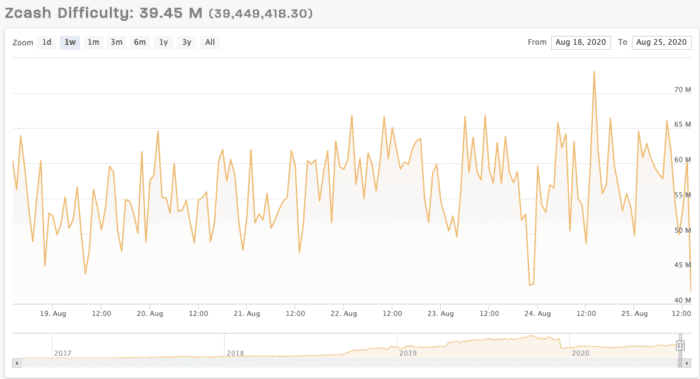The width and height of the screenshot is (700, 379).
Task: Click the 20. Aug axis label
Action: tap(150, 314)
